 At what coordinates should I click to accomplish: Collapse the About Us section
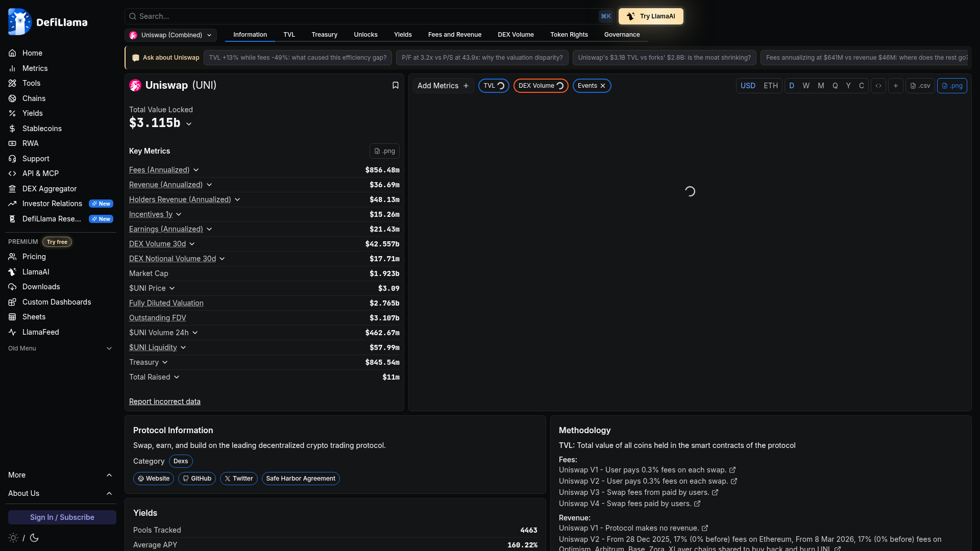coord(61,493)
